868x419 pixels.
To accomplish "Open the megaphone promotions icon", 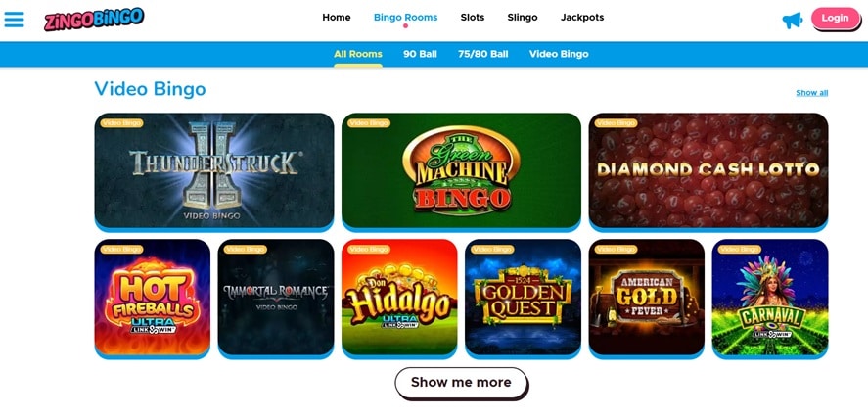I will pyautogui.click(x=793, y=21).
